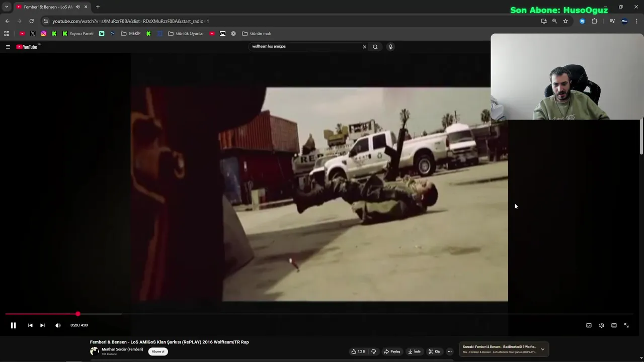Expand the Günün malı bookmark folder
The image size is (644, 362).
coord(257,34)
